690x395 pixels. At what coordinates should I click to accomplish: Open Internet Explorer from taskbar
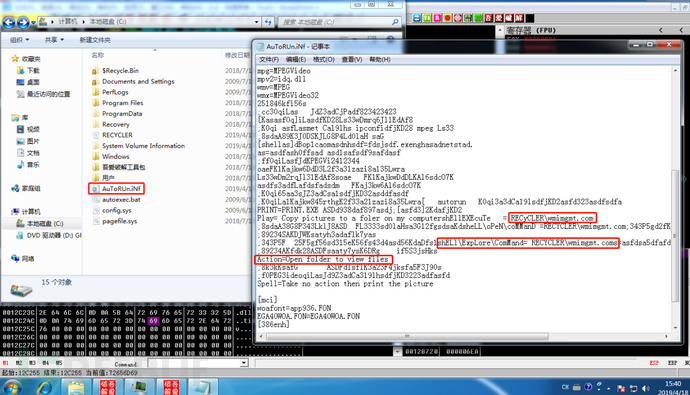44,388
